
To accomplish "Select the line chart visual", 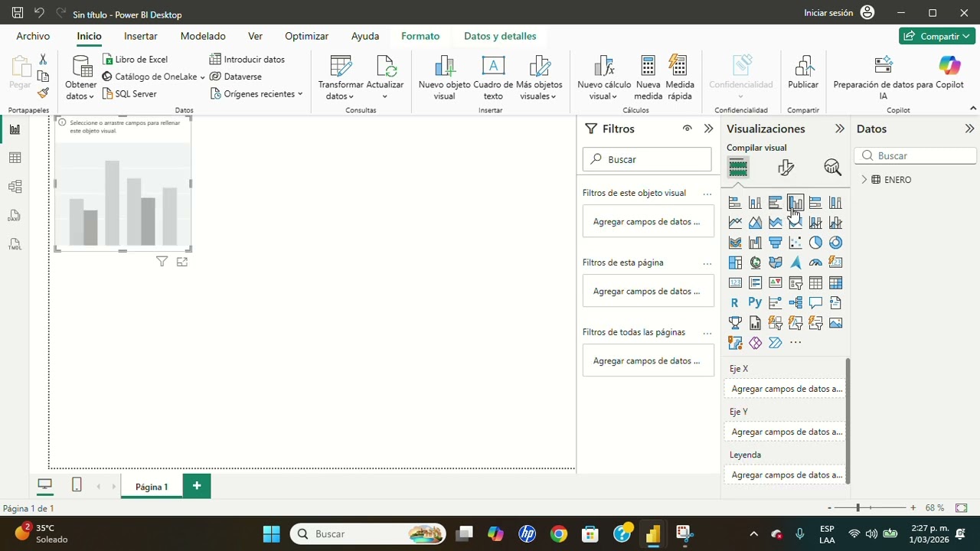I will click(735, 223).
